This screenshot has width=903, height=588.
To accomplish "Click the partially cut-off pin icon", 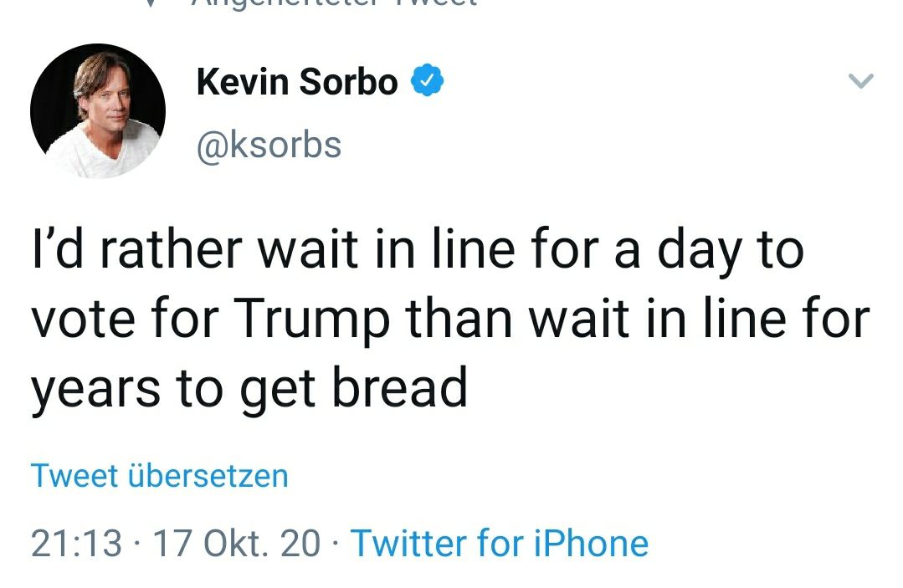I will [x=151, y=3].
